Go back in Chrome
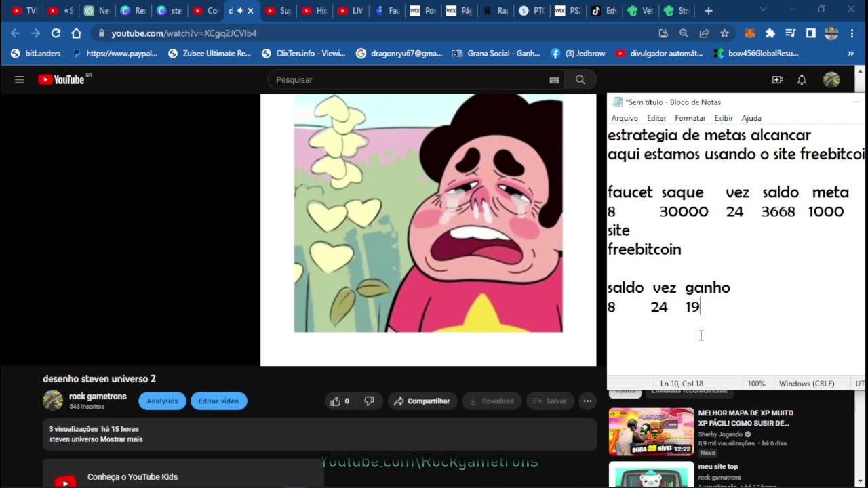This screenshot has width=868, height=488. click(16, 33)
